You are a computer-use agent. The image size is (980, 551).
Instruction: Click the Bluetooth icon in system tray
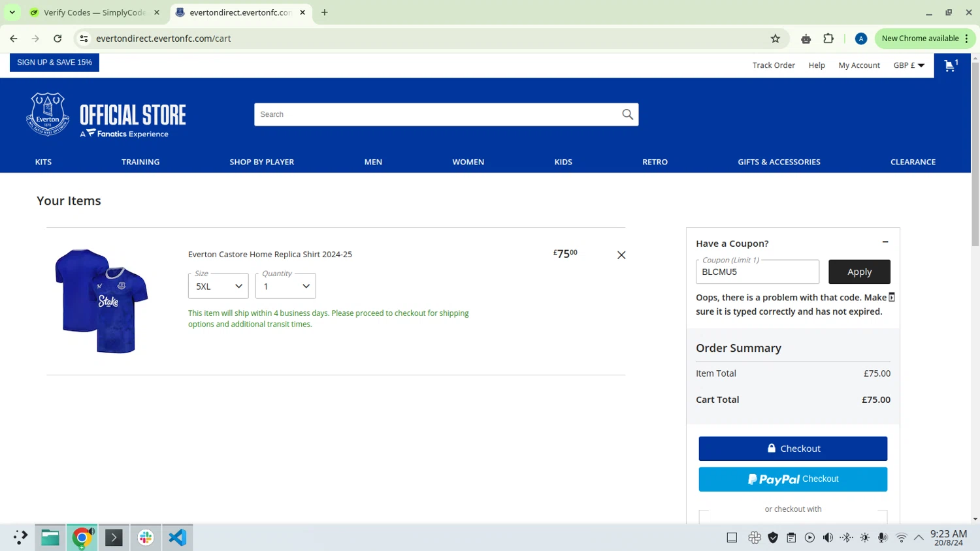[x=847, y=537]
